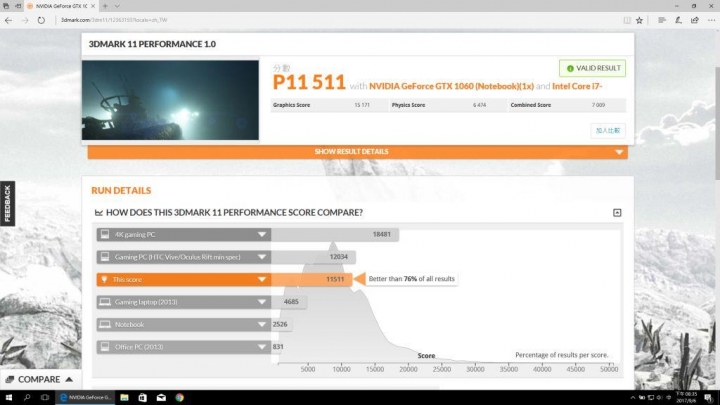Open the Action Center notifications icon
Image resolution: width=720 pixels, height=405 pixels.
click(x=709, y=398)
